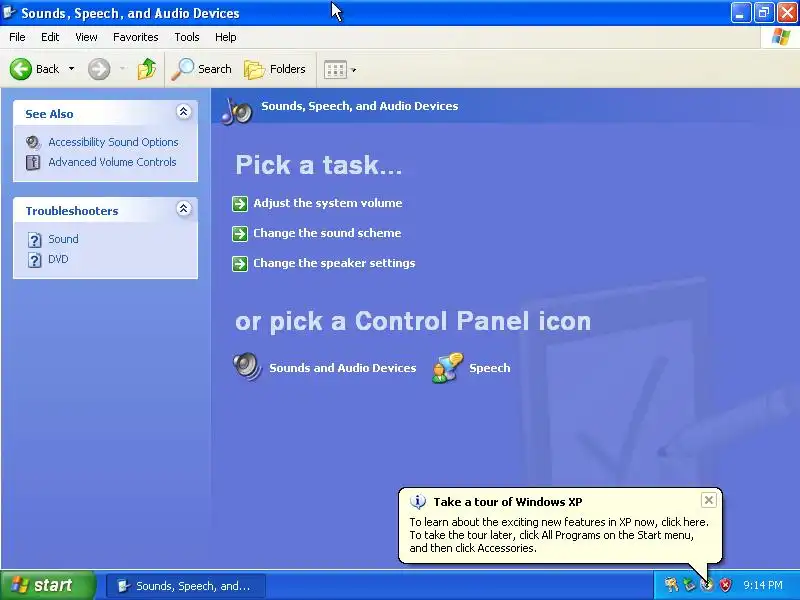Click the music notes header icon

[x=237, y=111]
